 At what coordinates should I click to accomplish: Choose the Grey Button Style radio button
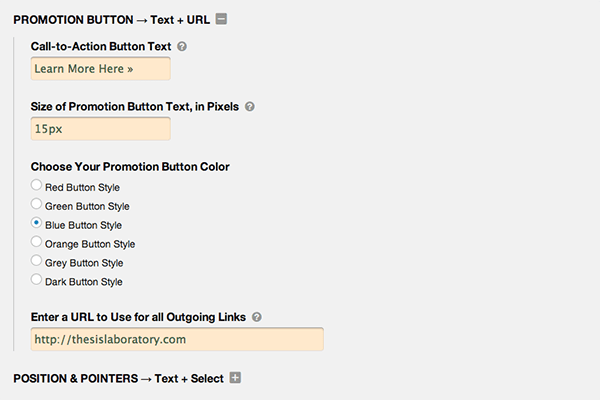point(37,261)
